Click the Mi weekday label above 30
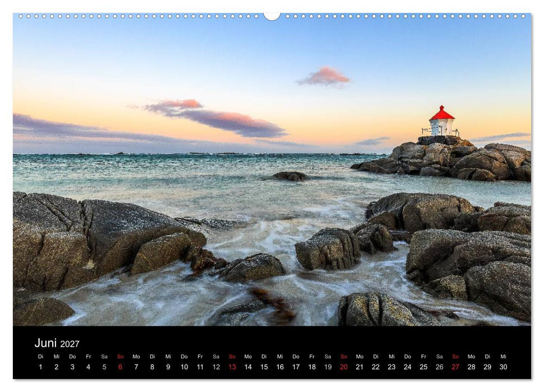The image size is (544, 392). coord(504,357)
